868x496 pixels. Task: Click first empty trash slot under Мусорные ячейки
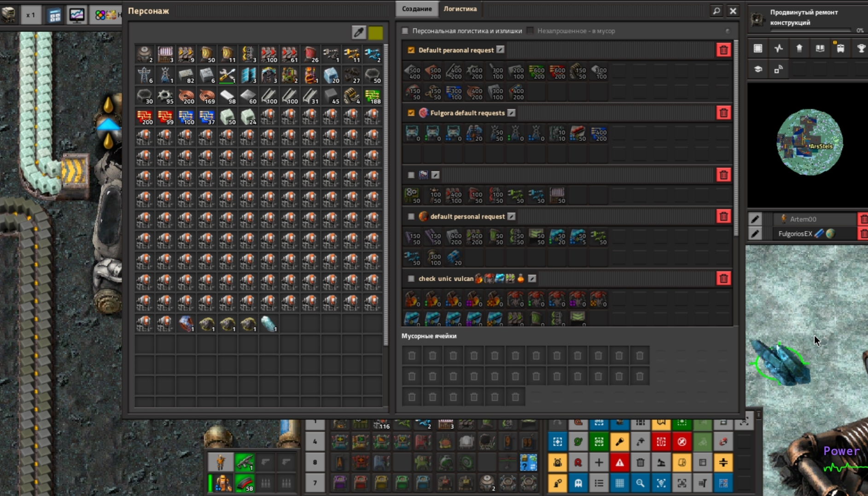pos(412,356)
